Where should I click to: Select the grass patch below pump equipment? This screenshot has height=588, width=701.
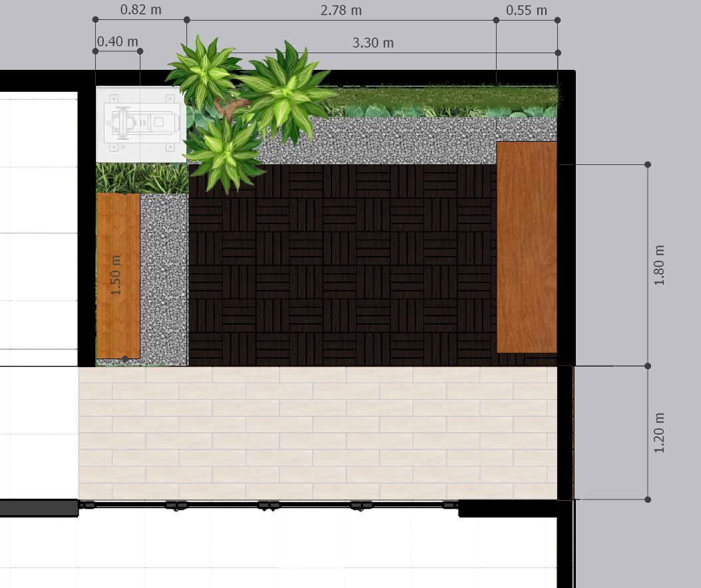(141, 178)
